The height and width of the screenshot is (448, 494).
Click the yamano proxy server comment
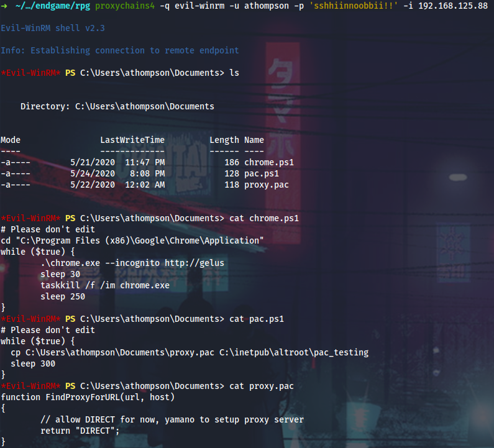[x=172, y=419]
